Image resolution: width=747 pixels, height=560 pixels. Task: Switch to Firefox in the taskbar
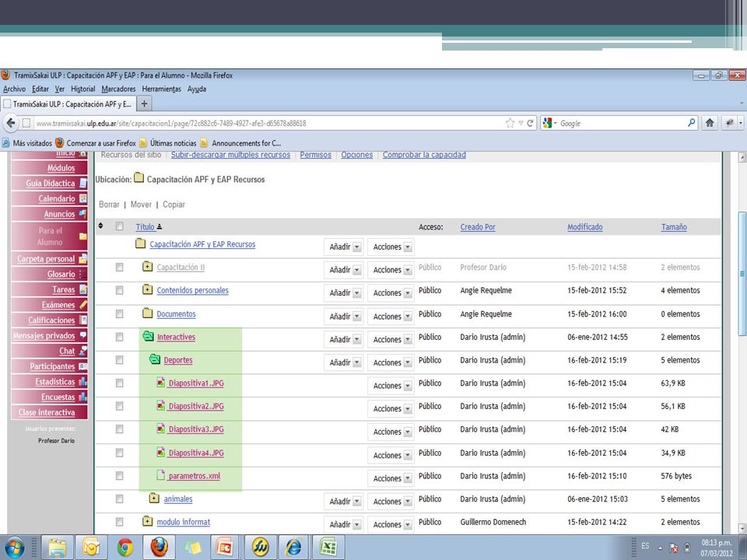[x=159, y=548]
